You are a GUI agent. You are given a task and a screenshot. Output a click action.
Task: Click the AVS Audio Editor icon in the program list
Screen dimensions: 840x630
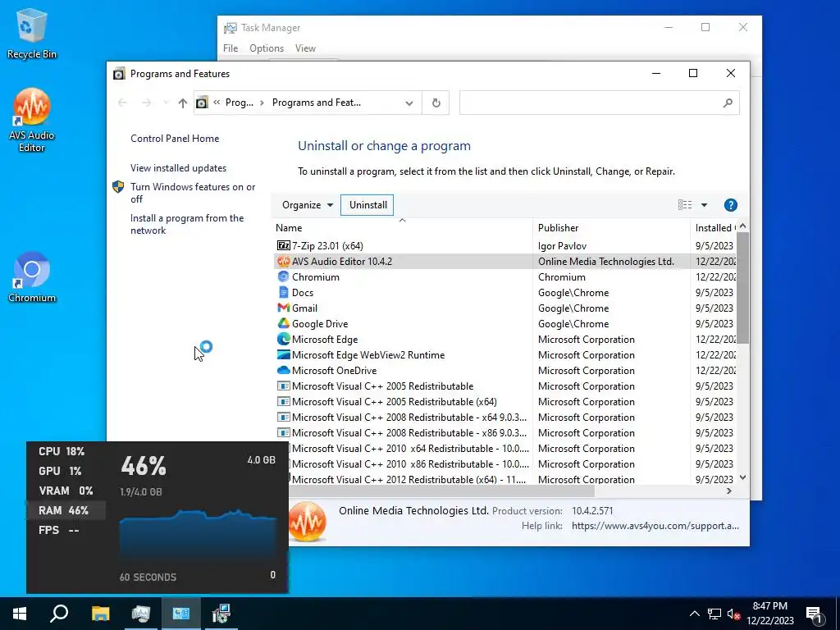283,262
